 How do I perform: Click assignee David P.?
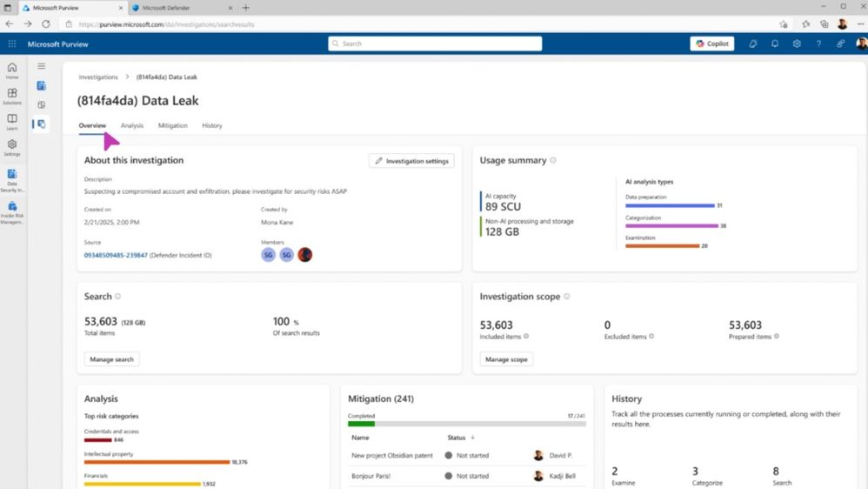point(561,455)
